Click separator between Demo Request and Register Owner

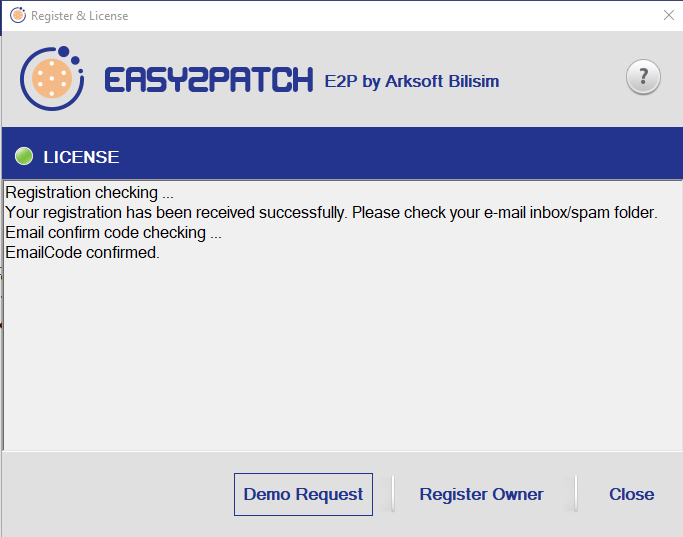coord(393,494)
